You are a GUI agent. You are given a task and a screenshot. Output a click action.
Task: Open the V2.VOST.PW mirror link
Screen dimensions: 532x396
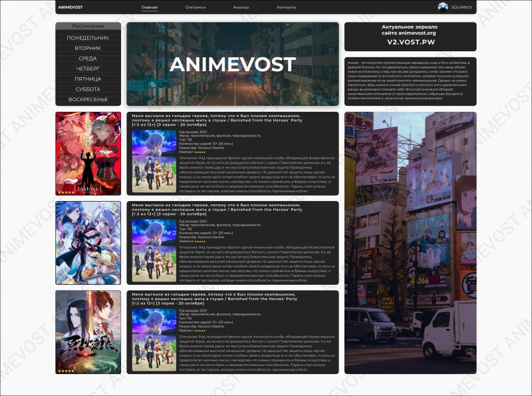pyautogui.click(x=411, y=42)
